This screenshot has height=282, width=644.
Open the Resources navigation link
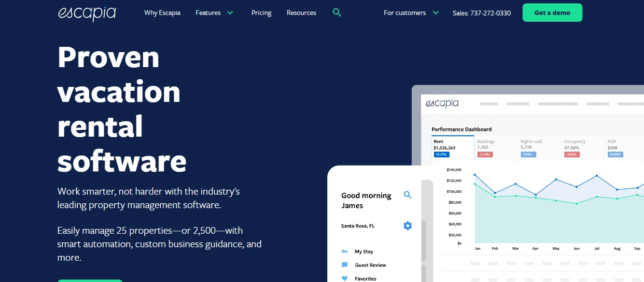click(301, 13)
